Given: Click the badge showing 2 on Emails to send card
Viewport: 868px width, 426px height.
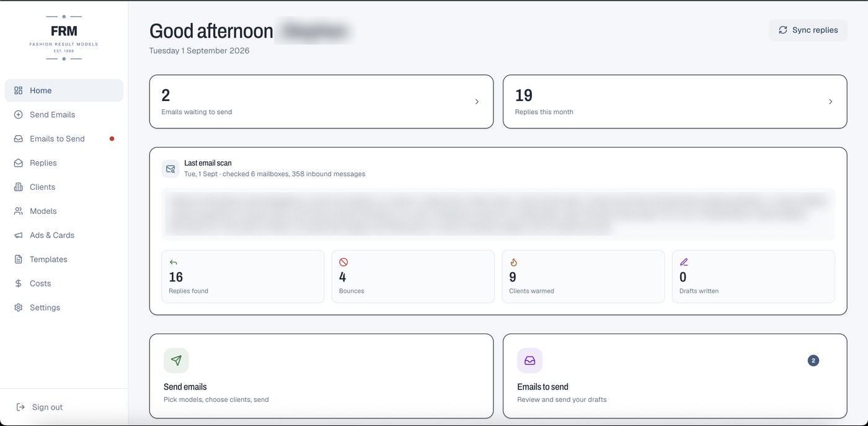Looking at the screenshot, I should click(813, 360).
